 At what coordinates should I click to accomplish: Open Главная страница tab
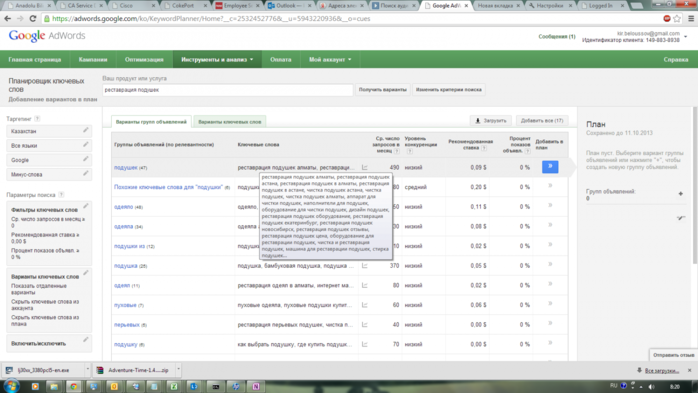pos(35,60)
